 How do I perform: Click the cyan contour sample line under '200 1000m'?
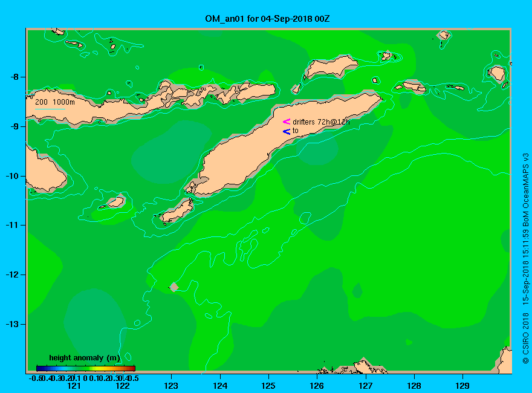50,109
